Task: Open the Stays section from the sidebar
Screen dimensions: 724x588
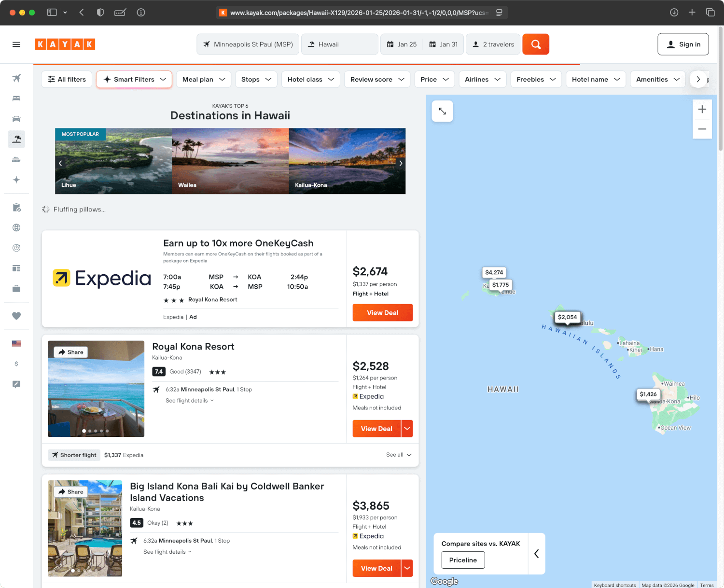Action: click(16, 98)
